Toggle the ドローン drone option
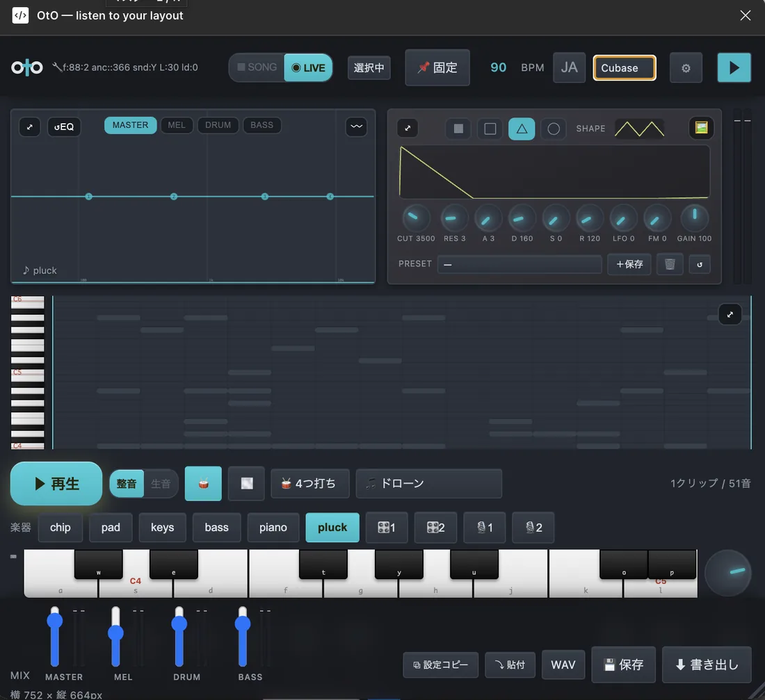 click(429, 483)
